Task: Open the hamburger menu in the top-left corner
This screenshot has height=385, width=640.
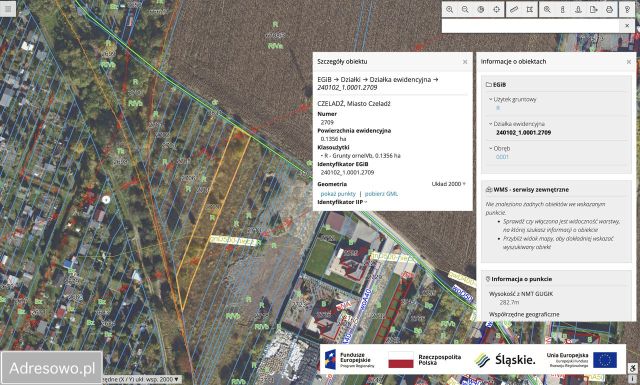Action: [8, 9]
